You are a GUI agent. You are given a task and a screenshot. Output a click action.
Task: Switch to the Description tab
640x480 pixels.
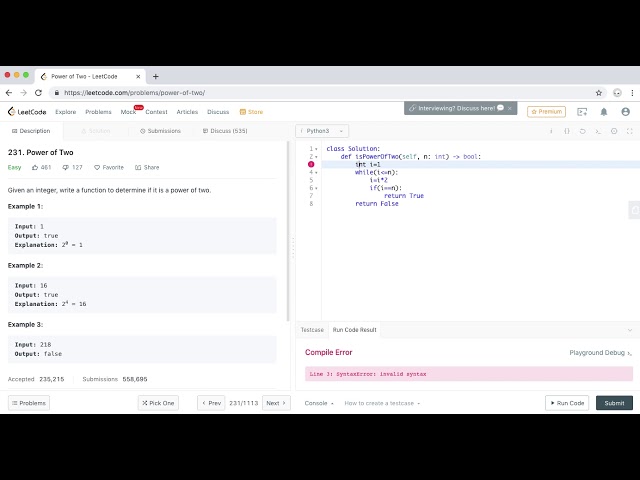coord(31,131)
